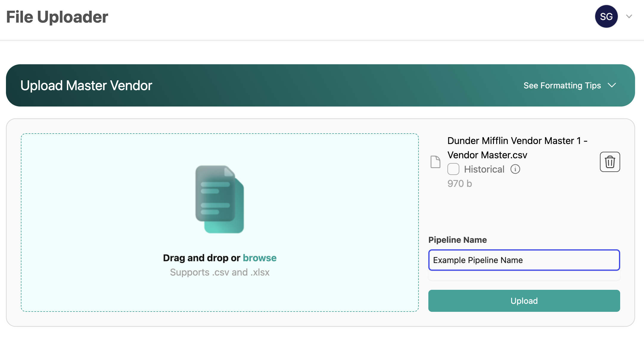Click the File Uploader title

pos(57,17)
